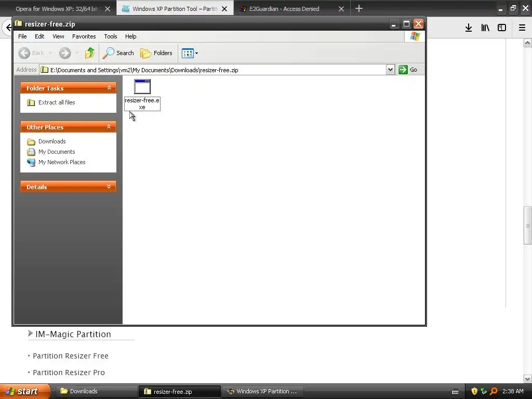Open the browser library icon
This screenshot has width=532, height=399.
click(485, 28)
